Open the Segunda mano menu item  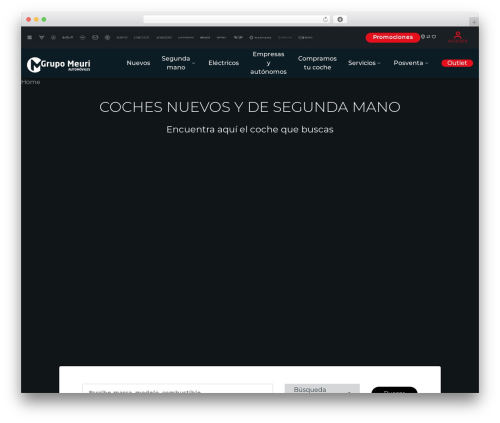click(x=176, y=63)
